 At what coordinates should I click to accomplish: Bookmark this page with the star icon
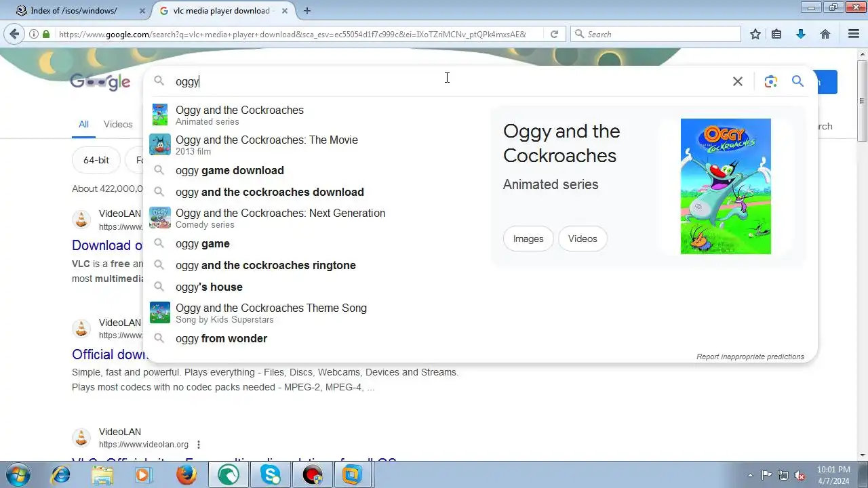coord(755,34)
